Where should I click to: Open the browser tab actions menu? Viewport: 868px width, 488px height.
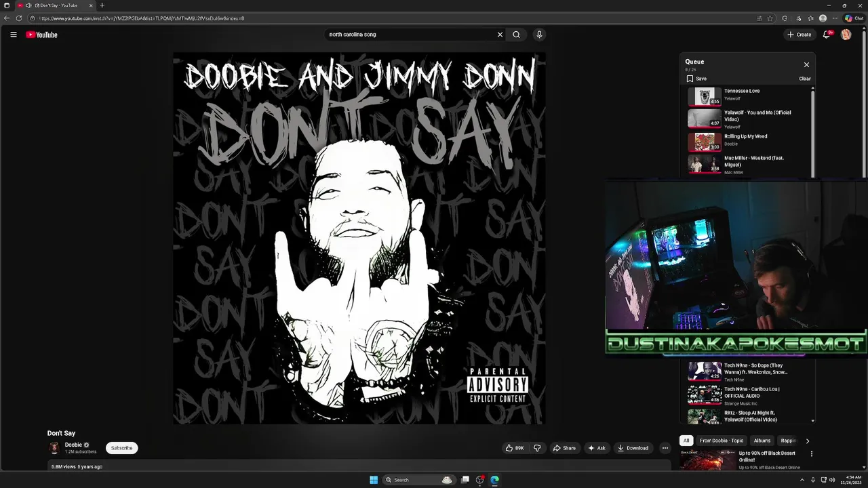click(x=7, y=5)
